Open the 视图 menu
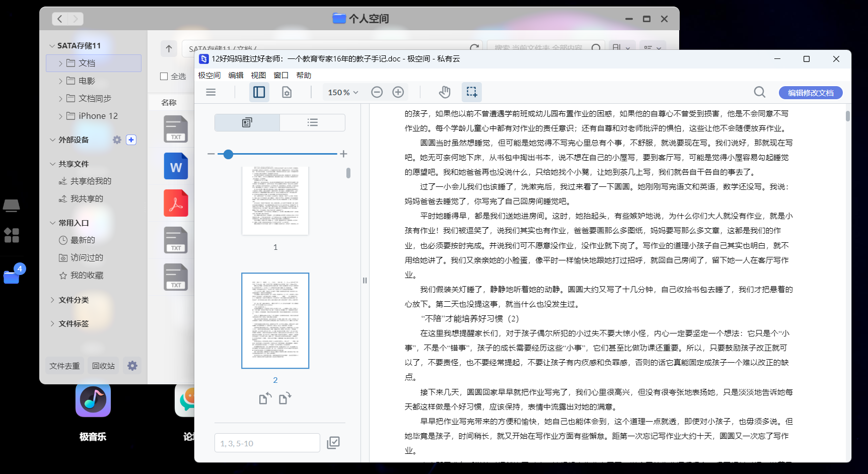The image size is (868, 474). (x=258, y=75)
